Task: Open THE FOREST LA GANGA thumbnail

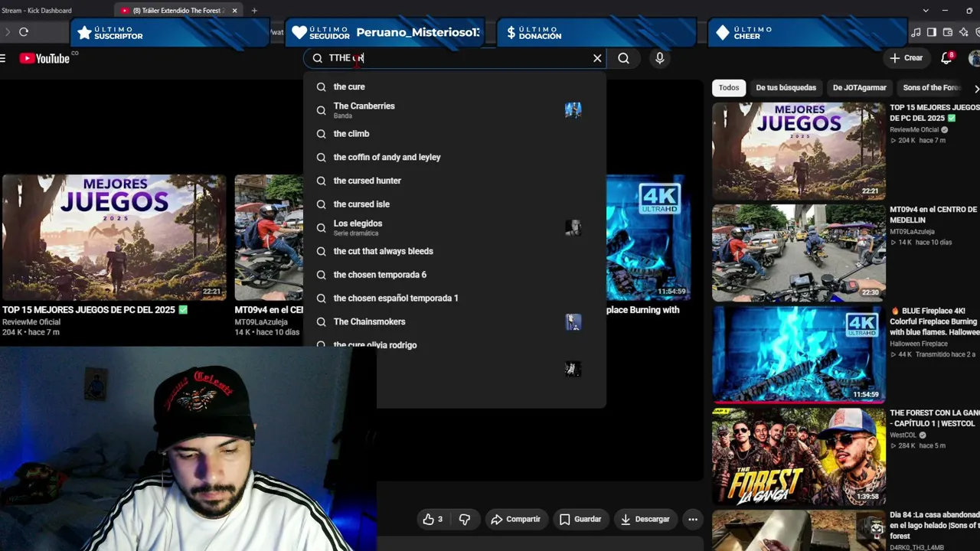Action: [x=799, y=456]
